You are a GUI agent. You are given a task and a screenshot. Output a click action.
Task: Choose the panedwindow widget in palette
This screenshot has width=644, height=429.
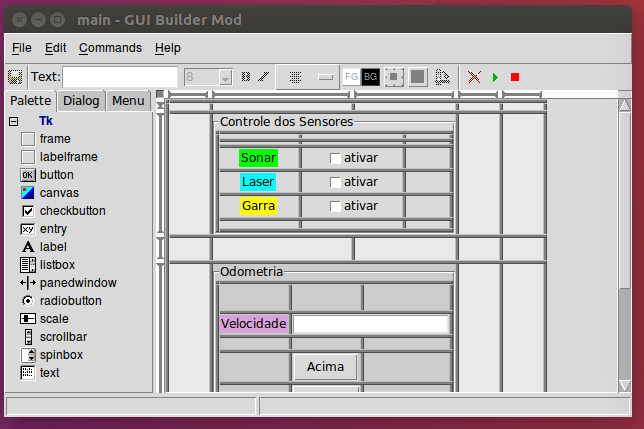[28, 283]
